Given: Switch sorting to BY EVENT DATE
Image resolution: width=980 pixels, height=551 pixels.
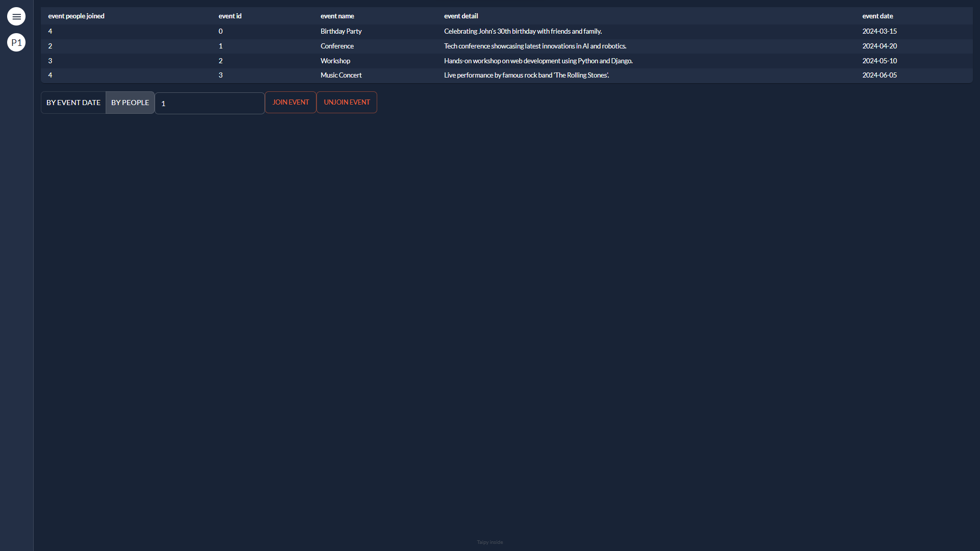Looking at the screenshot, I should (73, 102).
